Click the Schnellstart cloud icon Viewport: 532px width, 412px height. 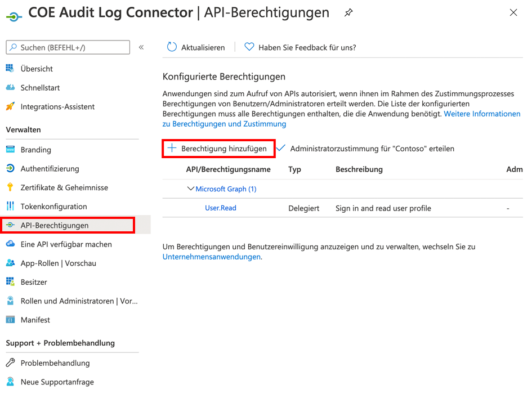(x=10, y=87)
